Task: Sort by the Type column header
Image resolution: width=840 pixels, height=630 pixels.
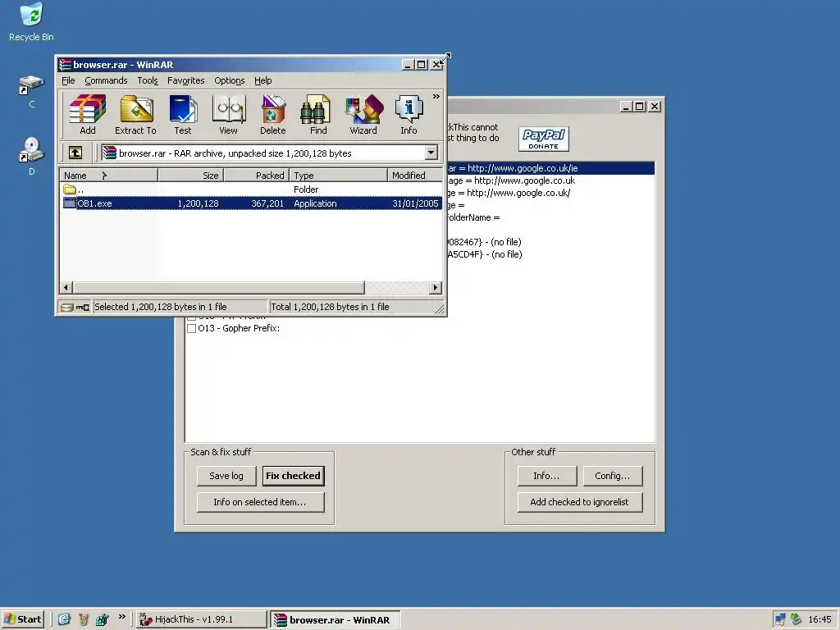Action: click(339, 176)
